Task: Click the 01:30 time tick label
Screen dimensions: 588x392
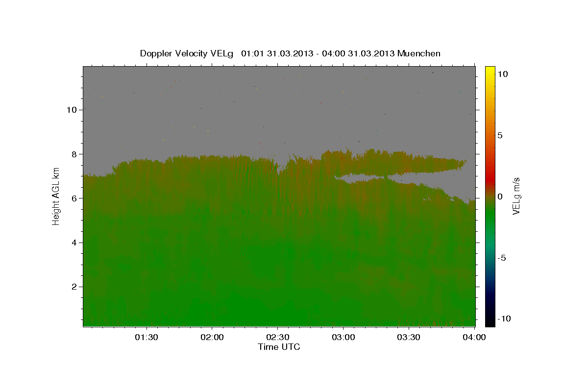Action: tap(147, 337)
